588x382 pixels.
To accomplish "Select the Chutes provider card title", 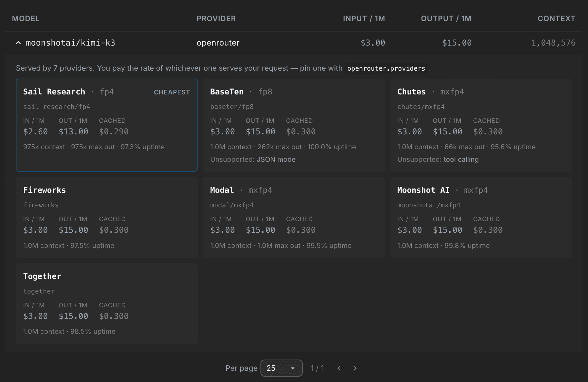I will pos(412,92).
